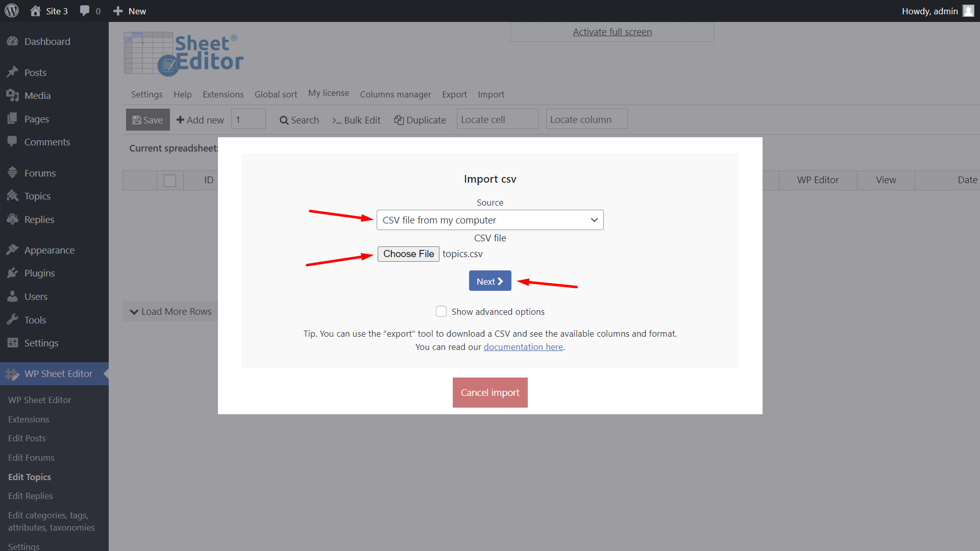Screen dimensions: 980x551
Task: Click the Locate cell input field
Action: coord(497,119)
